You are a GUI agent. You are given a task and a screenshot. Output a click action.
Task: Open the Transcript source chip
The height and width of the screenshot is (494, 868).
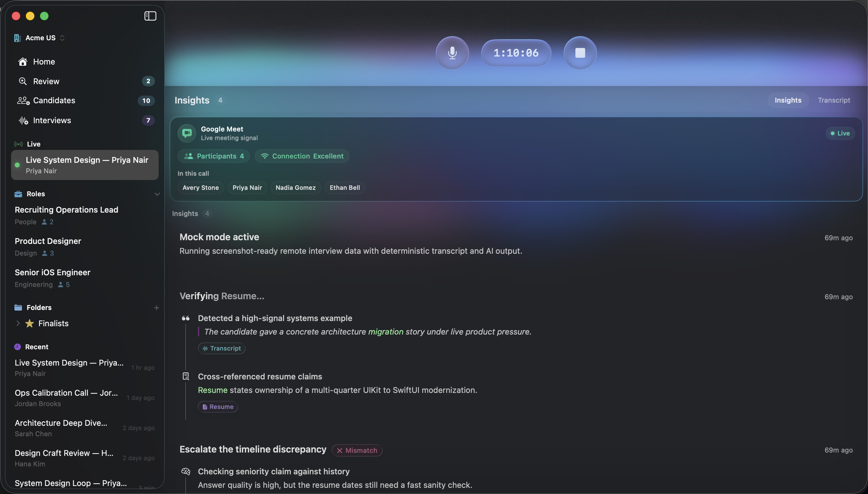coord(222,348)
